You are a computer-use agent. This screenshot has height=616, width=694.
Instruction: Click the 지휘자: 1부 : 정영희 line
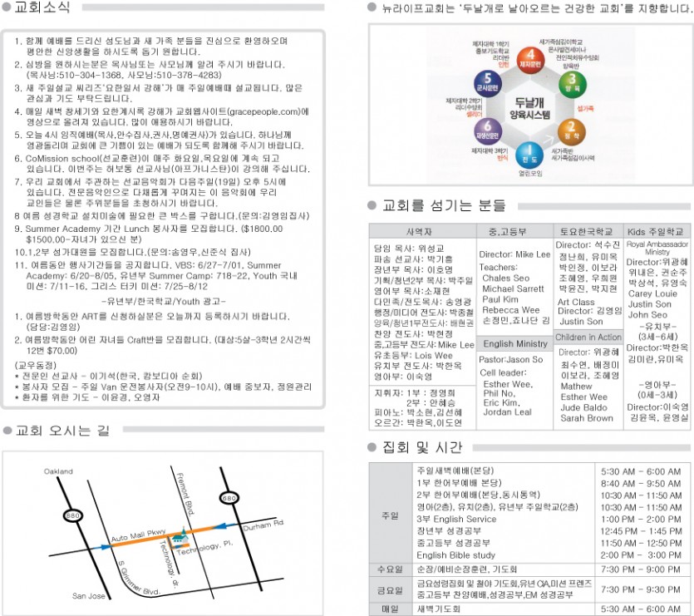pos(414,393)
